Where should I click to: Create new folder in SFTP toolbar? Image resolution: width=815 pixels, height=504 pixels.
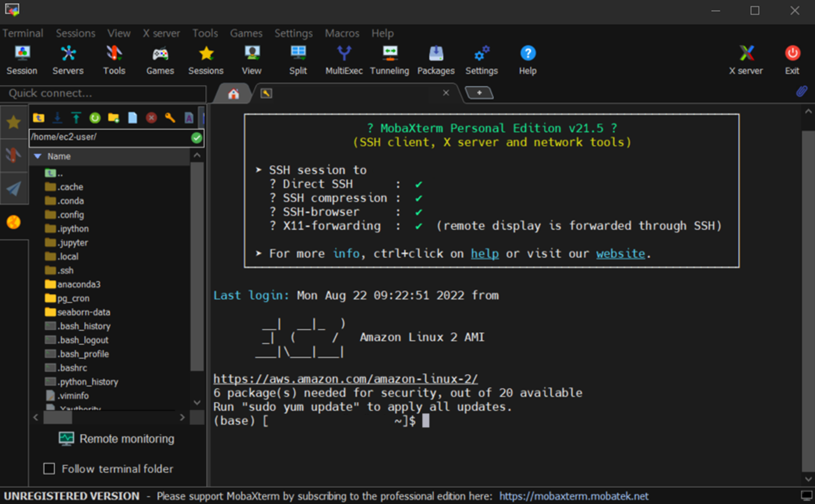click(x=114, y=118)
